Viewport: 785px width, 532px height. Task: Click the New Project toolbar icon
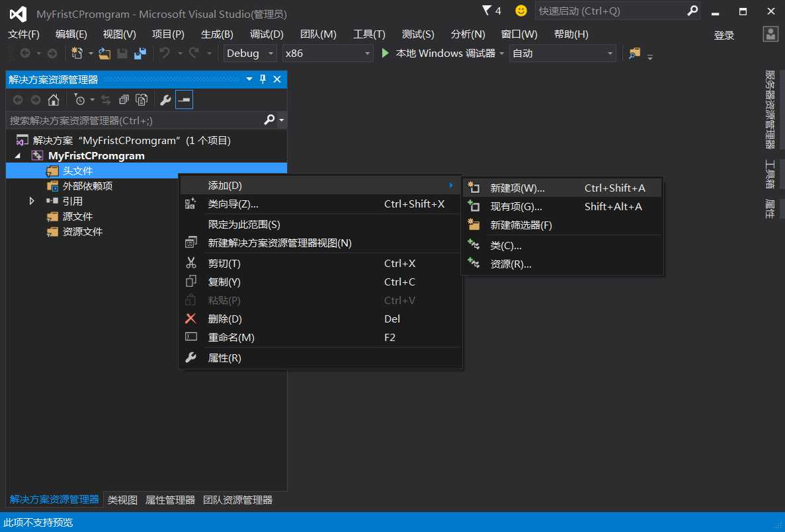click(x=77, y=53)
